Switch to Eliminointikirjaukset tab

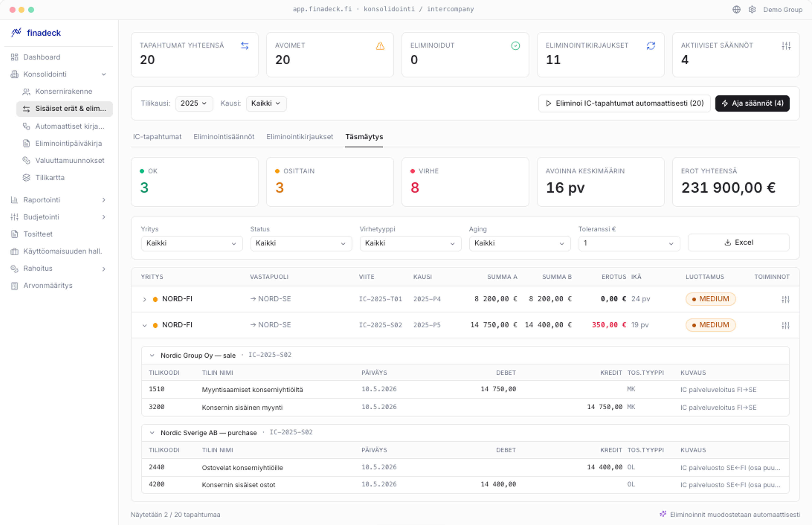(300, 137)
